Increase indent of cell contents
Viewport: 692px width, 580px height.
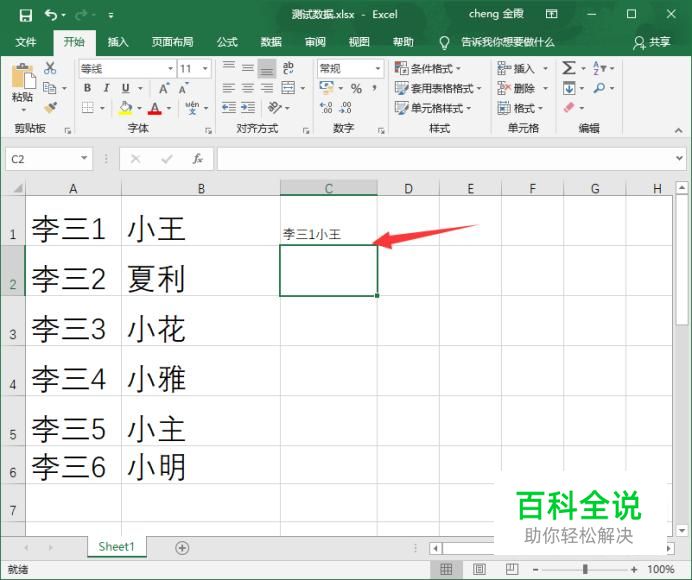click(x=248, y=108)
